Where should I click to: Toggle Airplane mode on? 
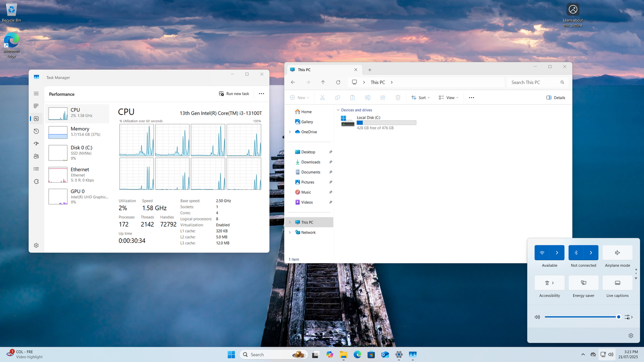pyautogui.click(x=617, y=253)
